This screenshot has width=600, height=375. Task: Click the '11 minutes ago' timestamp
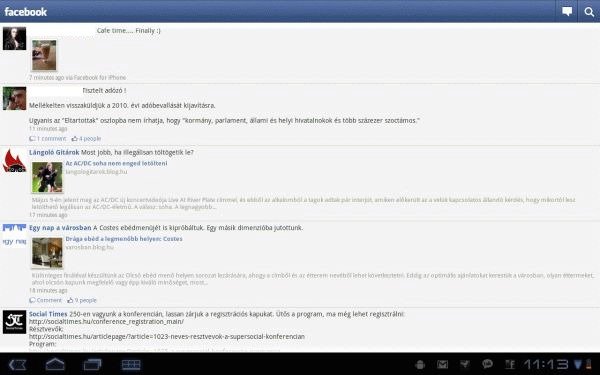click(48, 129)
